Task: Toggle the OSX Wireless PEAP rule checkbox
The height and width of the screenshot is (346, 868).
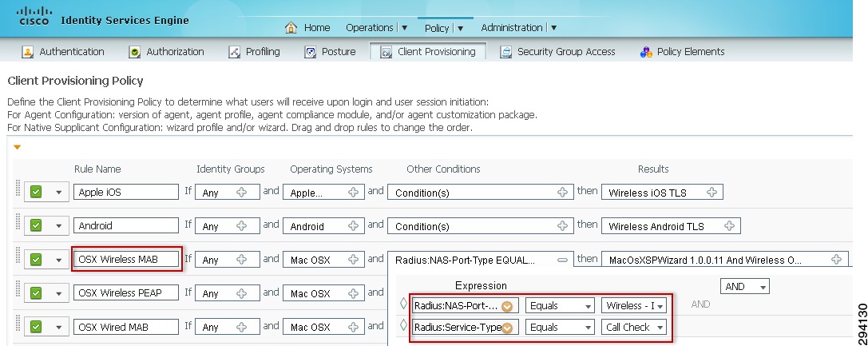Action: pyautogui.click(x=36, y=292)
